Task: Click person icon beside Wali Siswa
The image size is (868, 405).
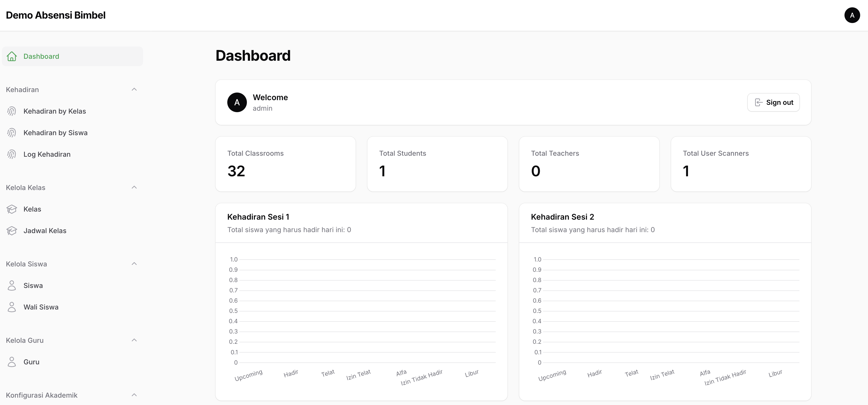Action: [12, 307]
